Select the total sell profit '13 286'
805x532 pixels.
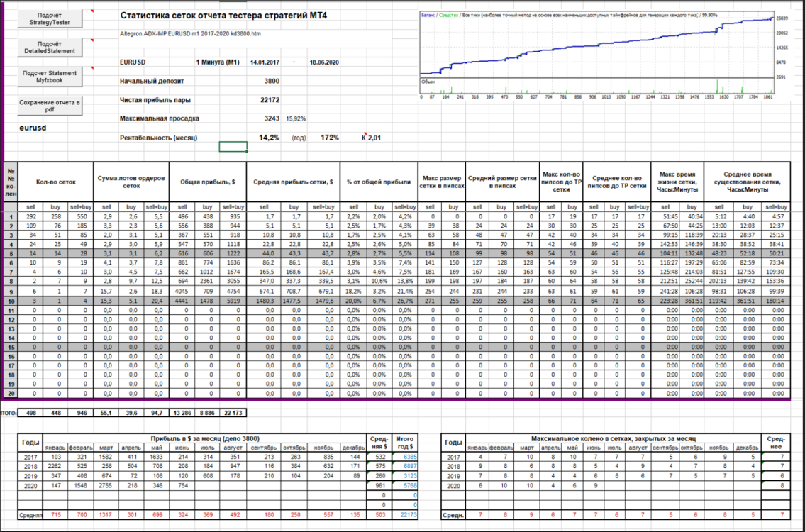tap(182, 413)
